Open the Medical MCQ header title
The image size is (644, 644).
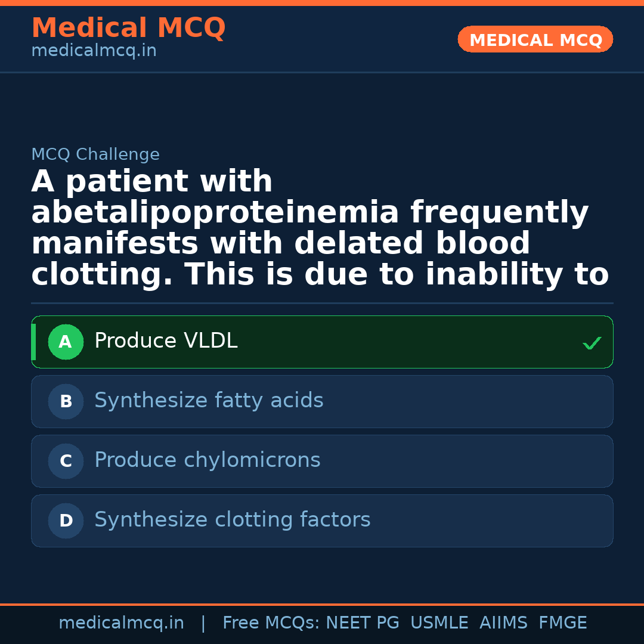pos(128,28)
